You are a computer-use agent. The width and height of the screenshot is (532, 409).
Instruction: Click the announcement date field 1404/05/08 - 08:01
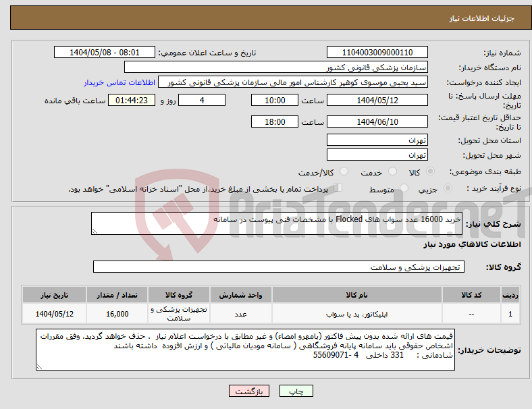(x=105, y=52)
